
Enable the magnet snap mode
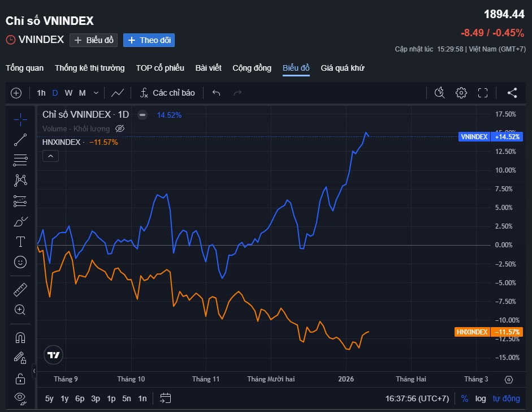pos(20,338)
